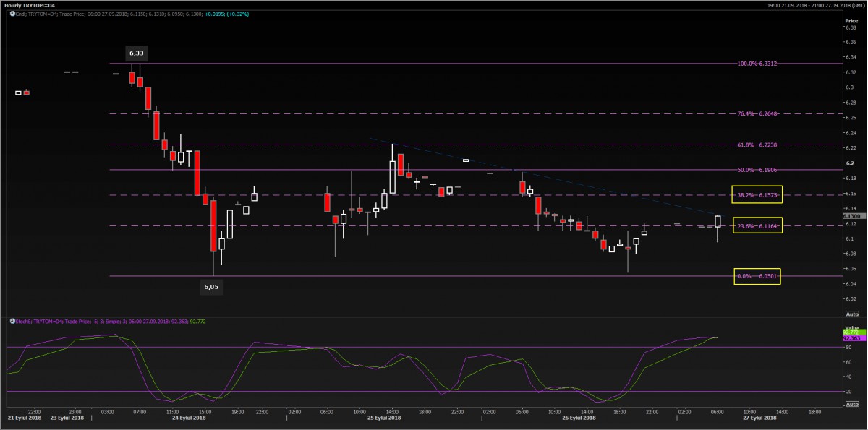Screen dimensions: 868x430
Task: Select the 23.6% Fibonacci level label 6.1164
Action: (x=757, y=226)
